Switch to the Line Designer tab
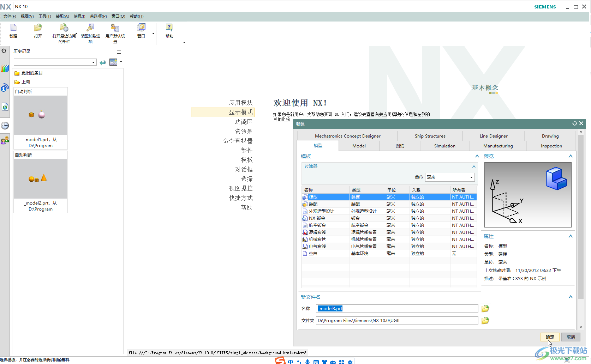The image size is (591, 364). pyautogui.click(x=494, y=136)
